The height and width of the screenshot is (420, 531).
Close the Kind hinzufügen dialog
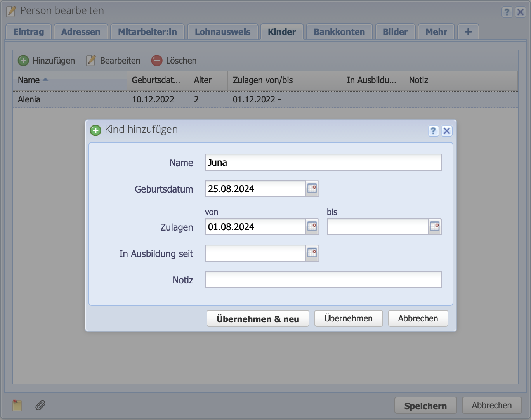447,131
